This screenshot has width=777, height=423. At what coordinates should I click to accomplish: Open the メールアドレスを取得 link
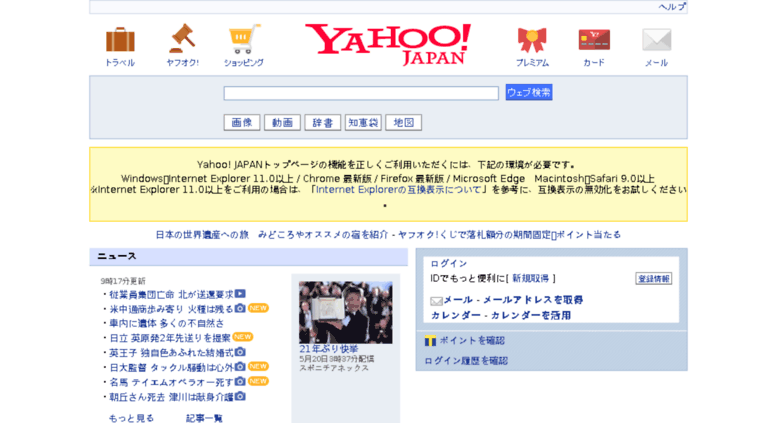tap(533, 300)
